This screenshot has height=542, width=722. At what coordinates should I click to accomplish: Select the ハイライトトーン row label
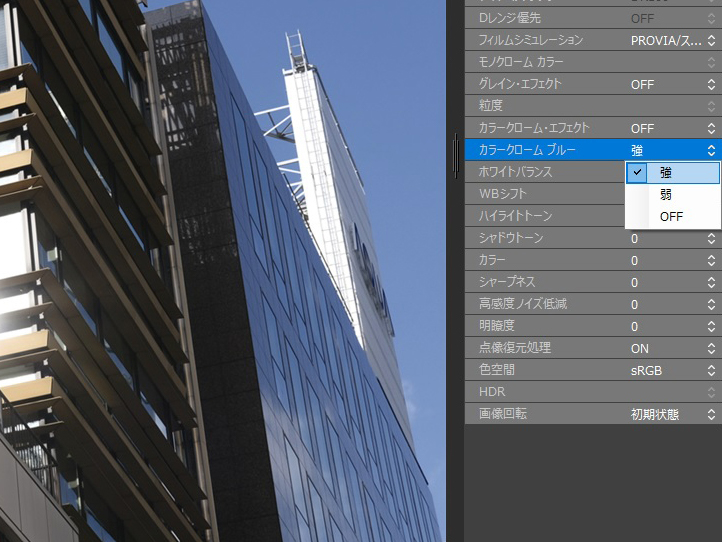(515, 216)
